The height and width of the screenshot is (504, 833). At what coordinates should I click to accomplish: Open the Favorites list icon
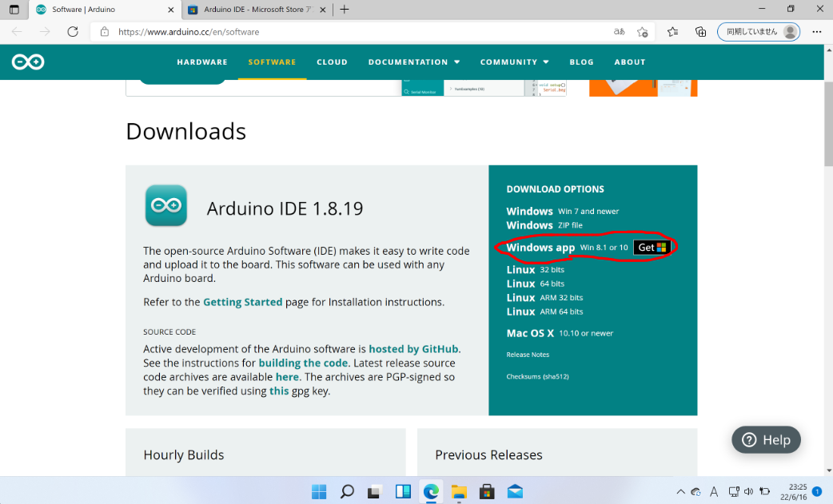click(x=672, y=32)
